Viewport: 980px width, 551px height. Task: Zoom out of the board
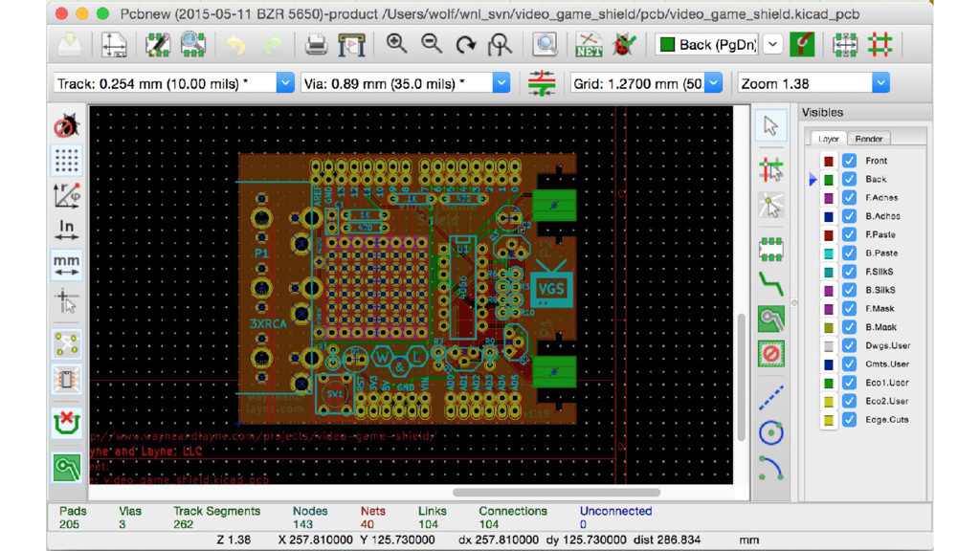point(432,44)
